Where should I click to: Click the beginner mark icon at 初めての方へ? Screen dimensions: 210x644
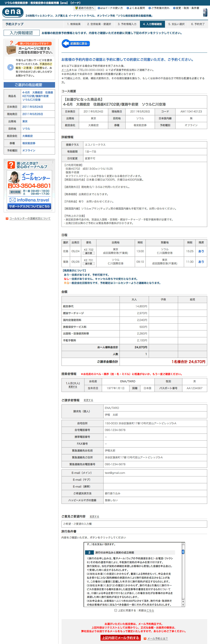pos(76,8)
